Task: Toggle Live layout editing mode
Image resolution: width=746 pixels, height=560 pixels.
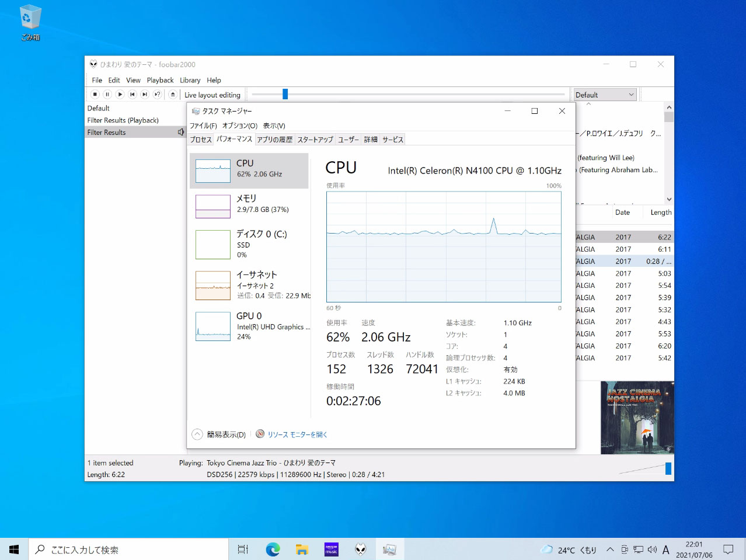Action: point(212,94)
